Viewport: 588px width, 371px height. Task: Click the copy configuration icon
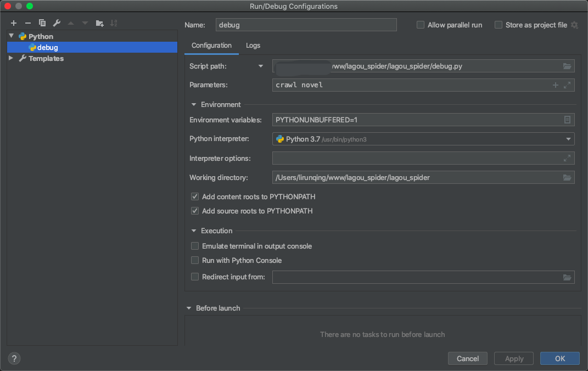42,23
